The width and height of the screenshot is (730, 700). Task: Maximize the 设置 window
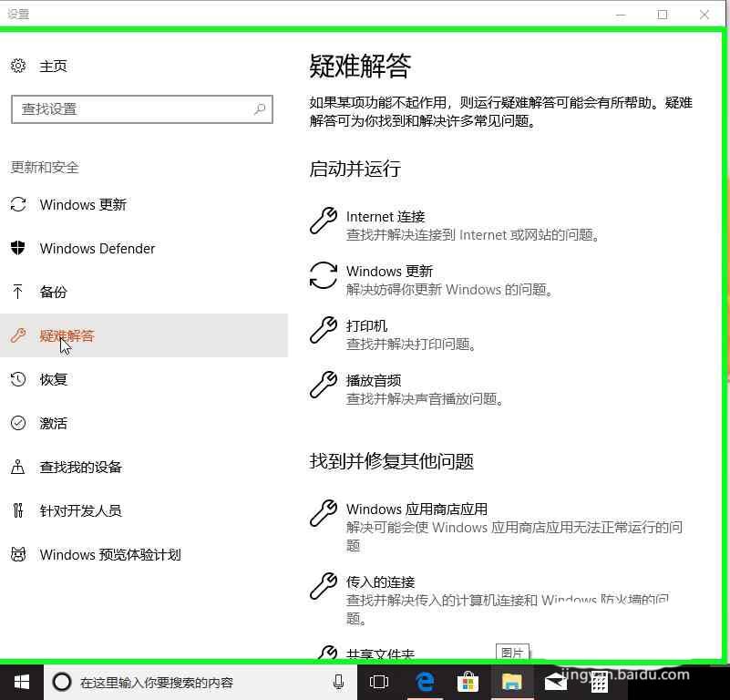[663, 15]
